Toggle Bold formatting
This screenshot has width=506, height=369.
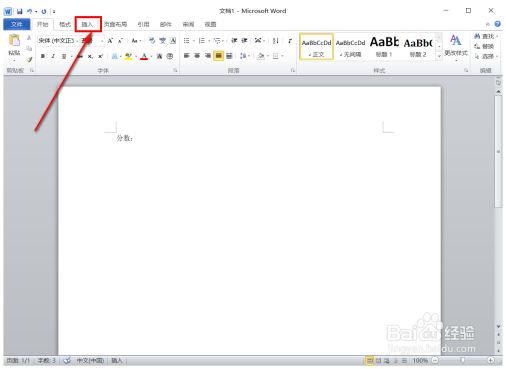[43, 56]
